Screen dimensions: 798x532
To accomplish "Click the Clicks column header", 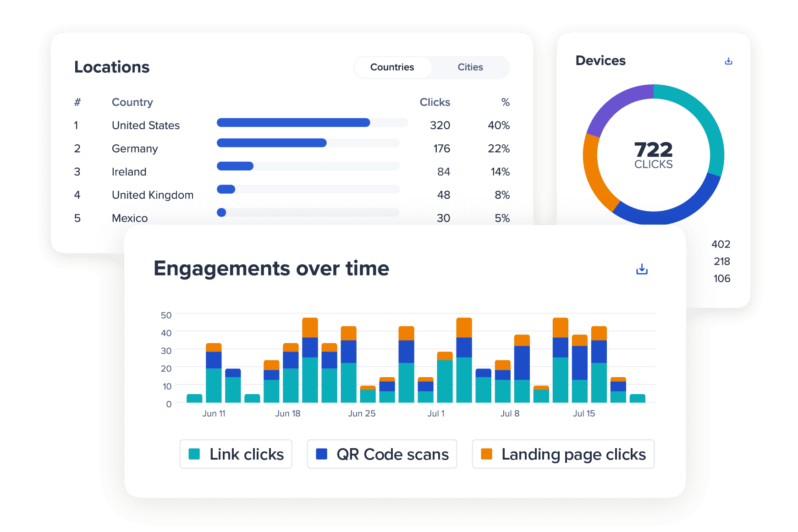I will [x=435, y=102].
